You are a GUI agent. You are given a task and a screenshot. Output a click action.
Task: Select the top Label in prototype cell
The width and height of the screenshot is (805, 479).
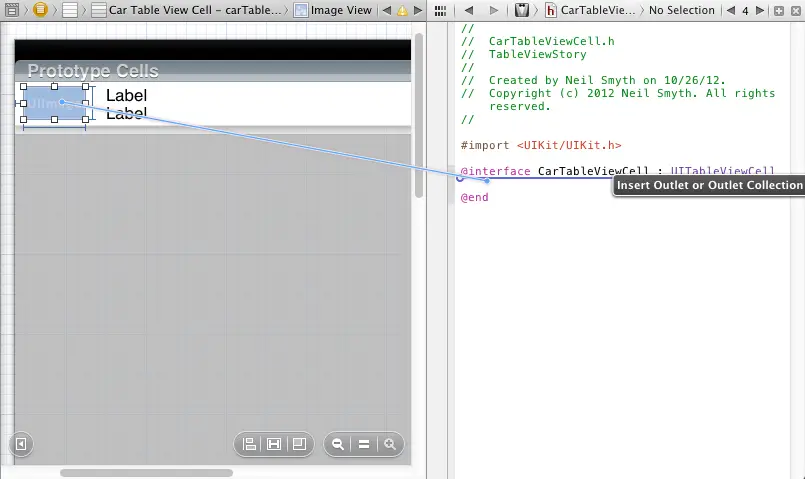pos(126,96)
